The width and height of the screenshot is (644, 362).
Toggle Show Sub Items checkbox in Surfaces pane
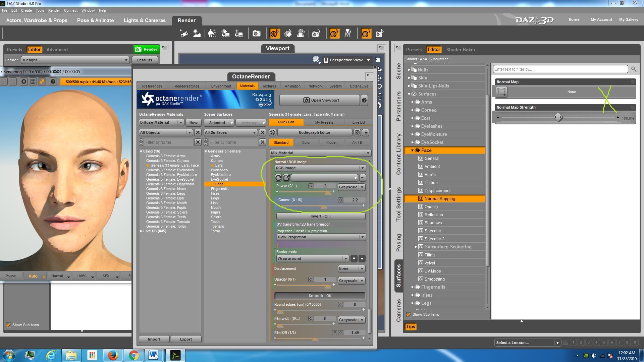[x=409, y=314]
